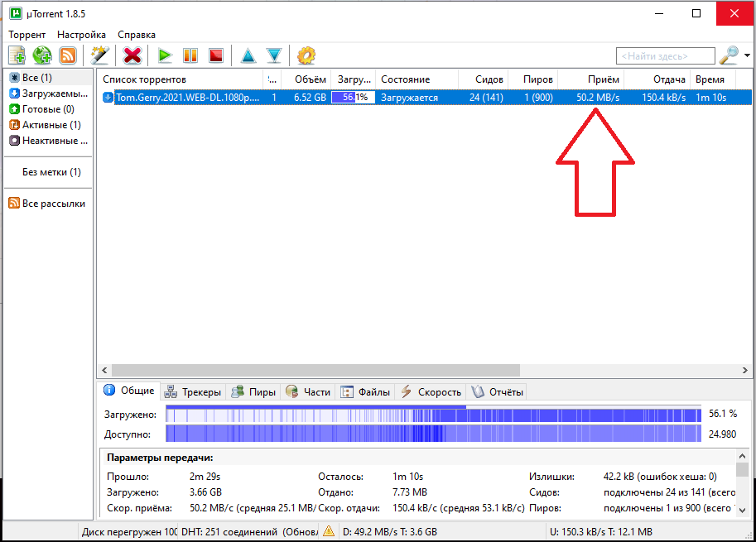Screen dimensions: 756x542
Task: Remove torrent with the red X icon
Action: tap(132, 55)
